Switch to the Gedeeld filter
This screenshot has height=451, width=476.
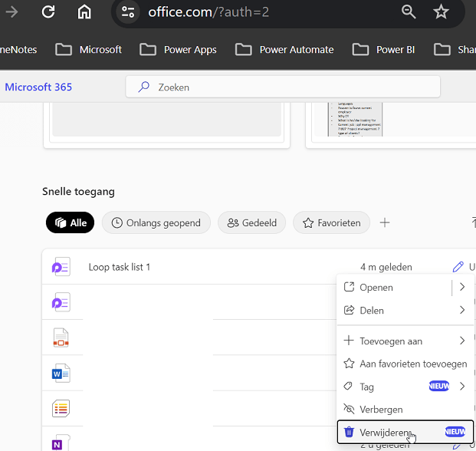251,222
